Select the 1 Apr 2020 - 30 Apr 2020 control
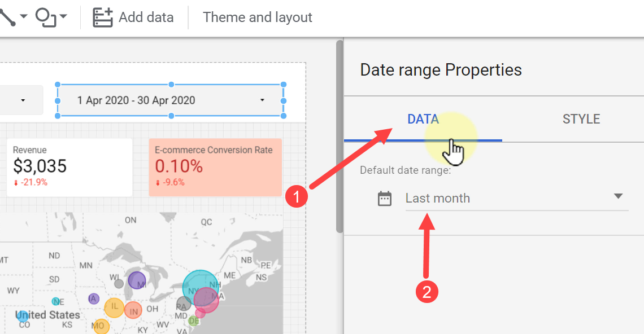 [x=171, y=100]
